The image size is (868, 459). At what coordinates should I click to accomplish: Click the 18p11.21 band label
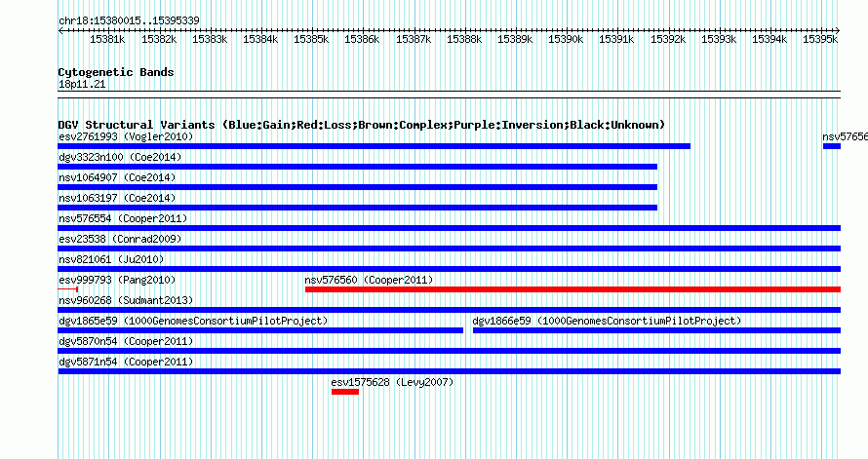82,84
